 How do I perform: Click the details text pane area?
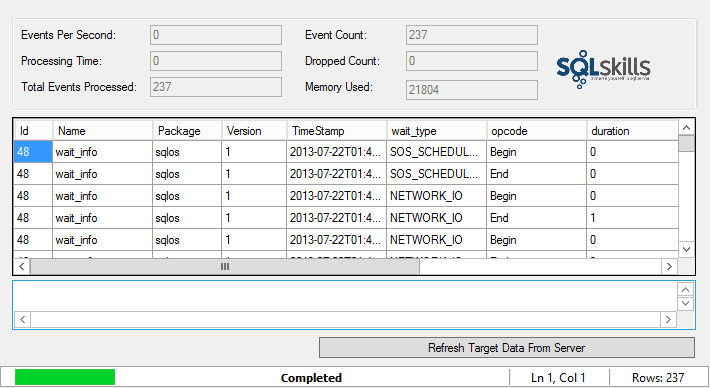tap(345, 297)
